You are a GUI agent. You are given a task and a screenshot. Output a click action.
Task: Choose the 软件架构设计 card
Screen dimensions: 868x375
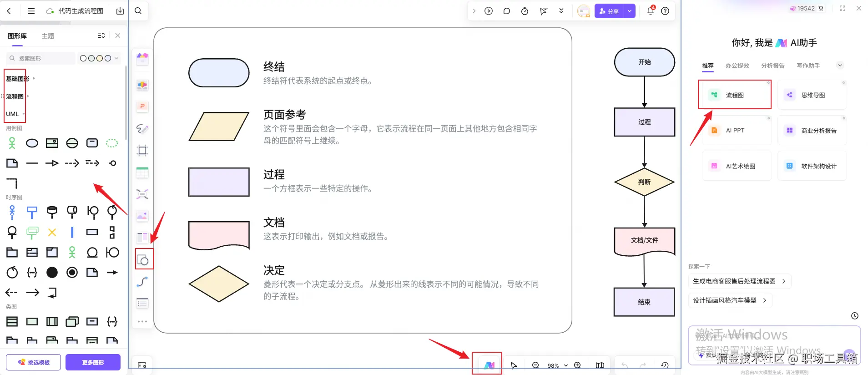tap(812, 166)
